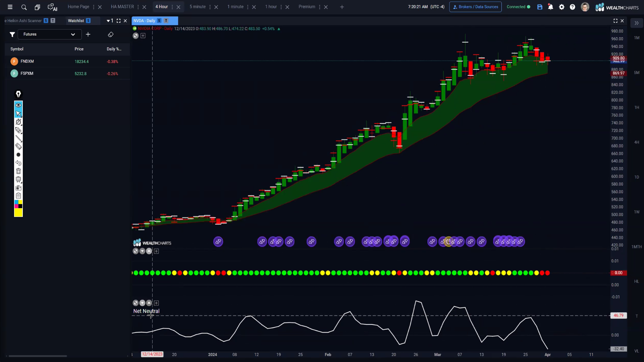This screenshot has width=644, height=362.
Task: Toggle the S badge on Heikin Ashi Scanner
Action: pyautogui.click(x=46, y=21)
